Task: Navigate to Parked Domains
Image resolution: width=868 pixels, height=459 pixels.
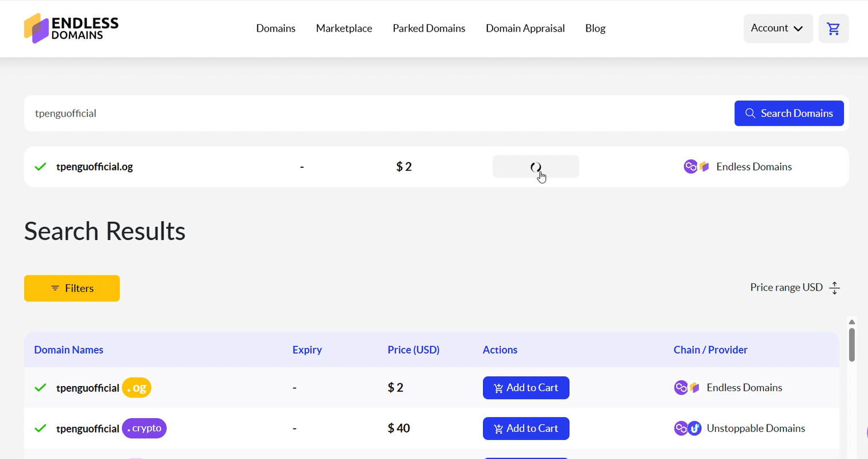Action: click(429, 28)
